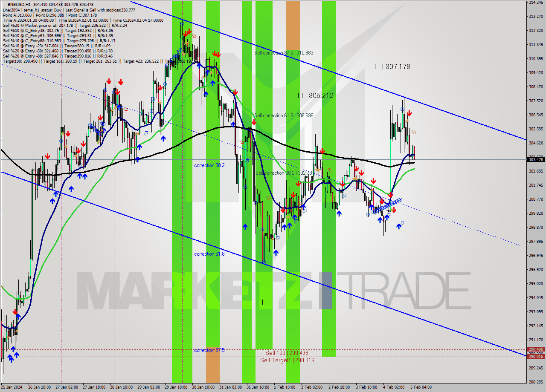The width and height of the screenshot is (546, 392).
Task: Click the 304.620 price axis label
Action: point(536,143)
